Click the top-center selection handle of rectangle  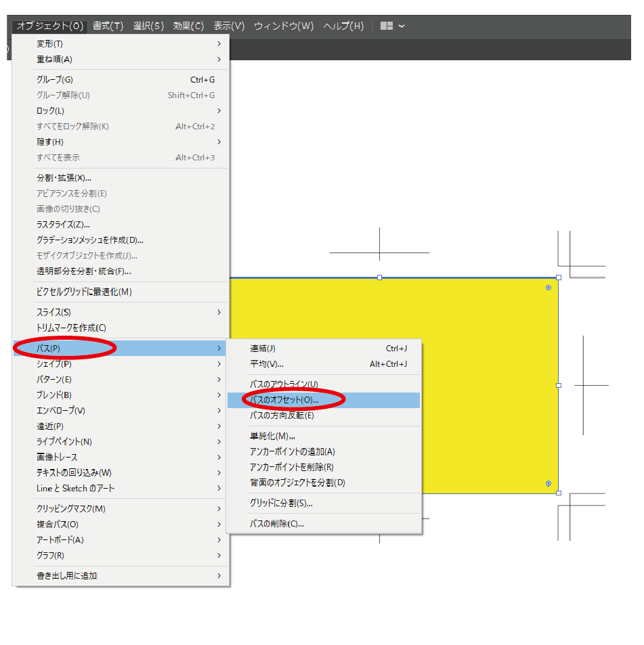pos(379,277)
